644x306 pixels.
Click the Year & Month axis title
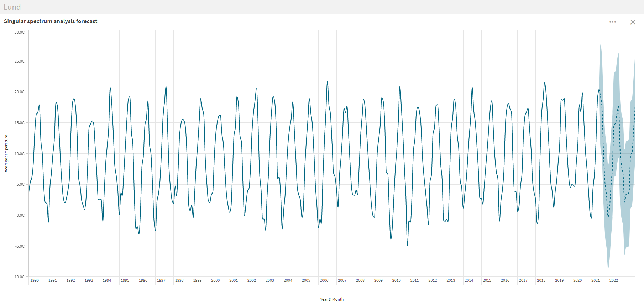point(331,299)
